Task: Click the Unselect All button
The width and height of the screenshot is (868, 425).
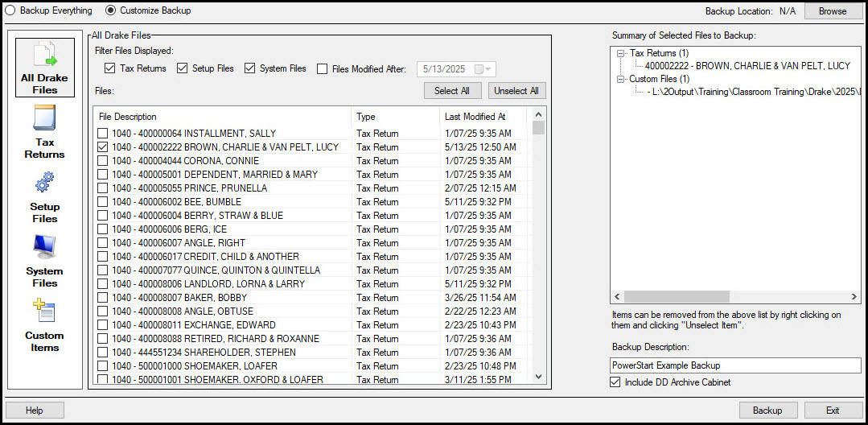Action: point(516,91)
